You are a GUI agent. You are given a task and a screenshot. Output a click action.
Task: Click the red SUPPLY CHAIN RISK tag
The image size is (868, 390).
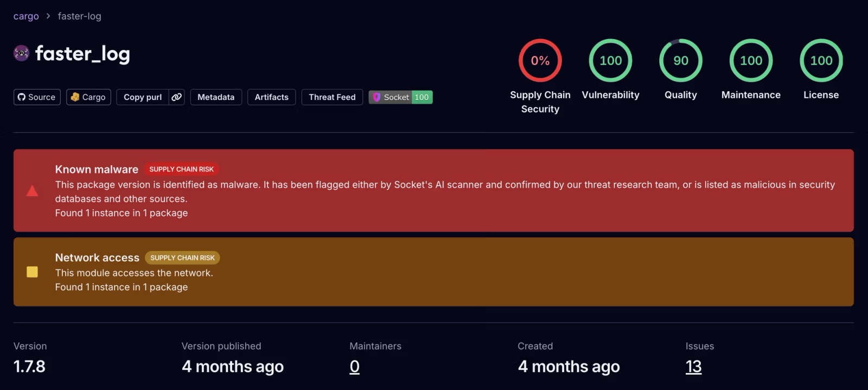(182, 169)
